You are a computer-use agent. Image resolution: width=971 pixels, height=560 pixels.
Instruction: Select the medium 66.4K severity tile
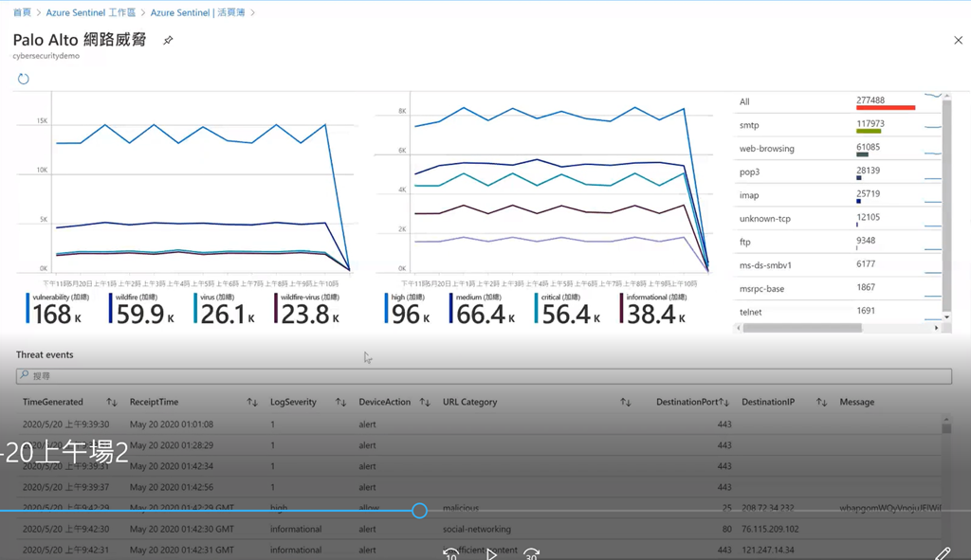click(x=483, y=309)
